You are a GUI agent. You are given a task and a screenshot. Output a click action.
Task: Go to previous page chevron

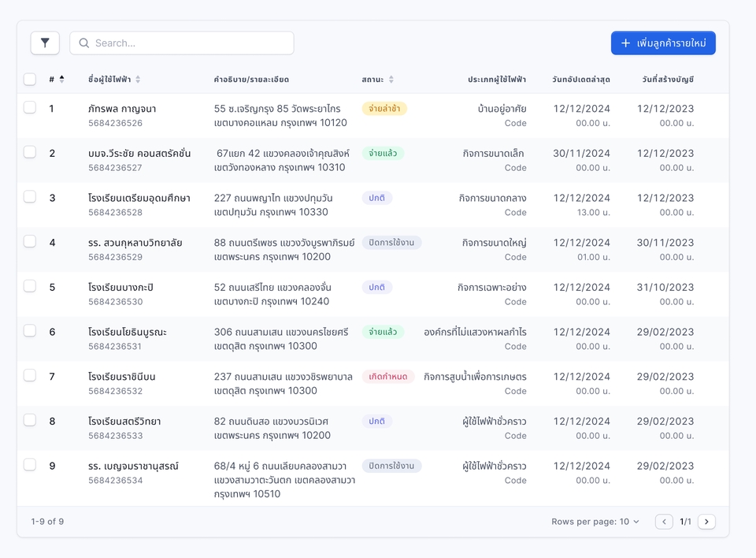tap(664, 522)
